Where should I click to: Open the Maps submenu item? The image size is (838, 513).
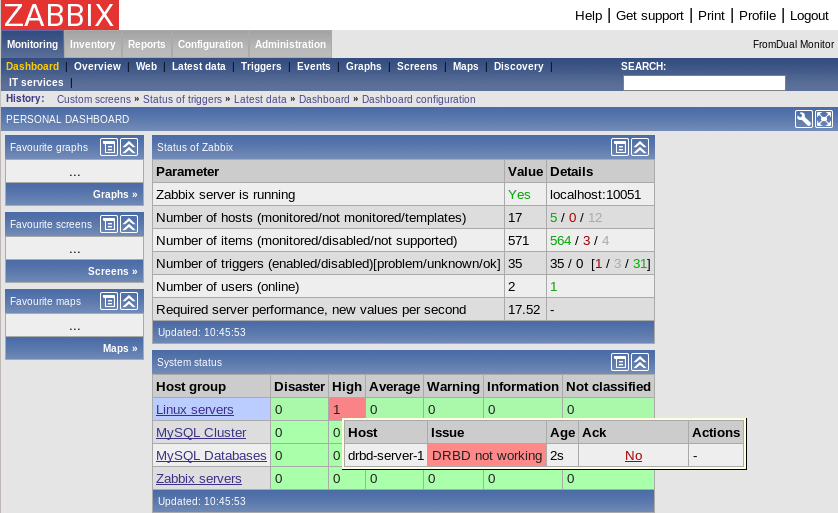click(465, 66)
